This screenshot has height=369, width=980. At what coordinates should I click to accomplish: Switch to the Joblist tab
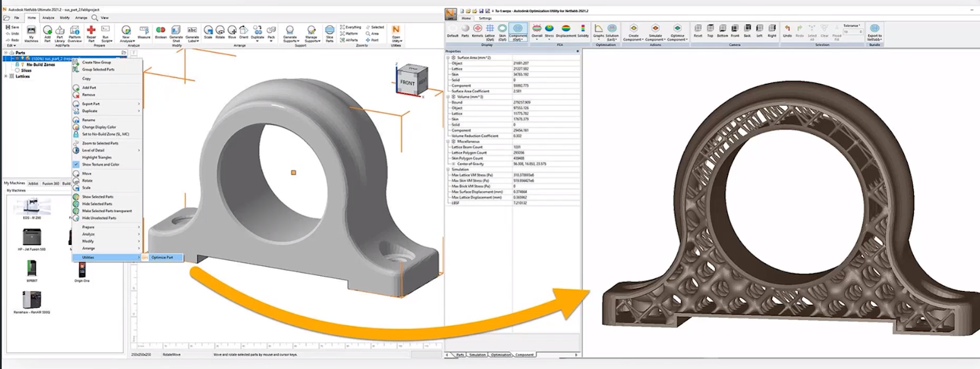tap(33, 183)
